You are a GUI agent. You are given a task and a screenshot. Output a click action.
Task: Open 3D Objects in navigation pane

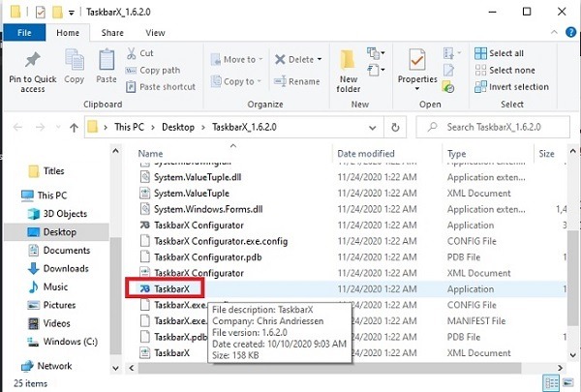pyautogui.click(x=58, y=214)
